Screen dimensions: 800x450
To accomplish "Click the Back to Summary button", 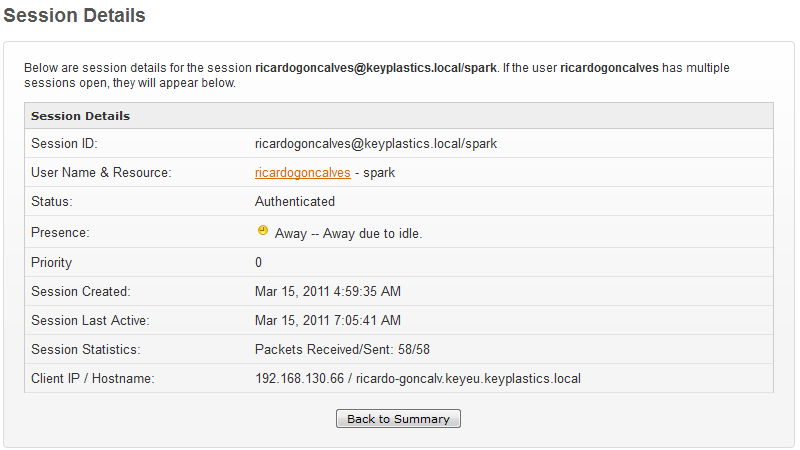I will 398,419.
